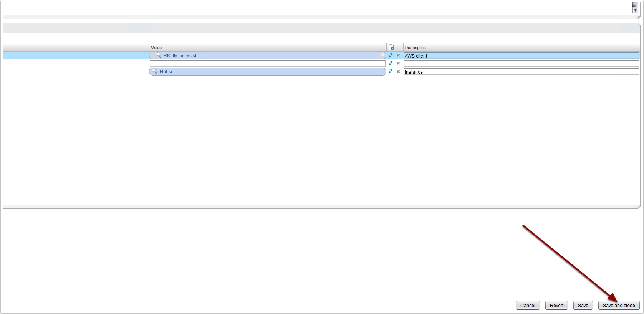Click the info icon beside RKelly value
Viewport: 644px width, 314px height.
click(x=152, y=56)
